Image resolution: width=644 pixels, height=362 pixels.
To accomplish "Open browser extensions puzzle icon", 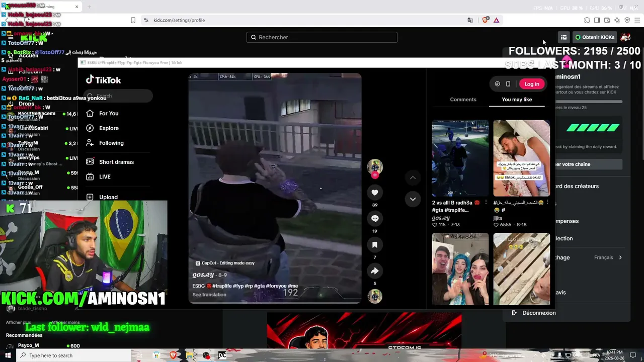I will tap(587, 20).
